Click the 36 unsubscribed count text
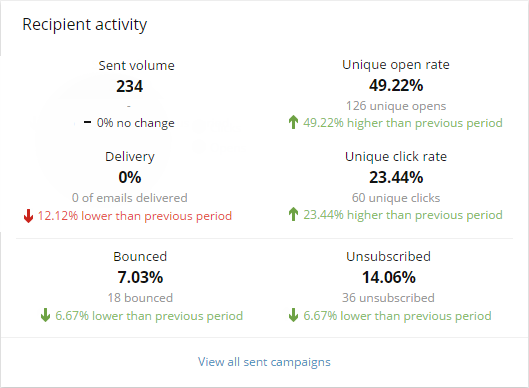Screen dimensions: 529x388 tap(388, 298)
